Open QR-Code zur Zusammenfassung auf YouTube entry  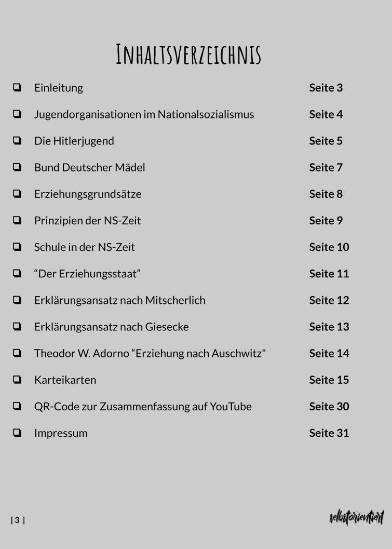tap(143, 406)
